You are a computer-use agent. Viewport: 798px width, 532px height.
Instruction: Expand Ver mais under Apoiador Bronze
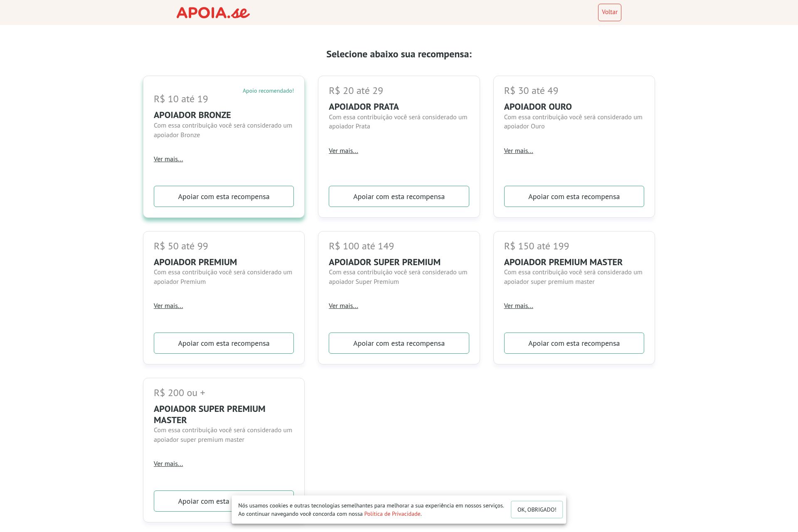[168, 159]
